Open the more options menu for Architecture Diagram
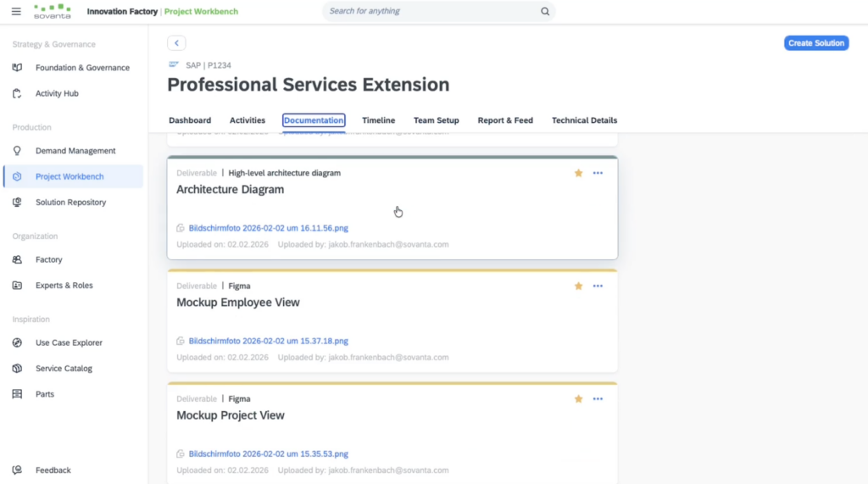Screen dimensions: 868x484 (598, 173)
